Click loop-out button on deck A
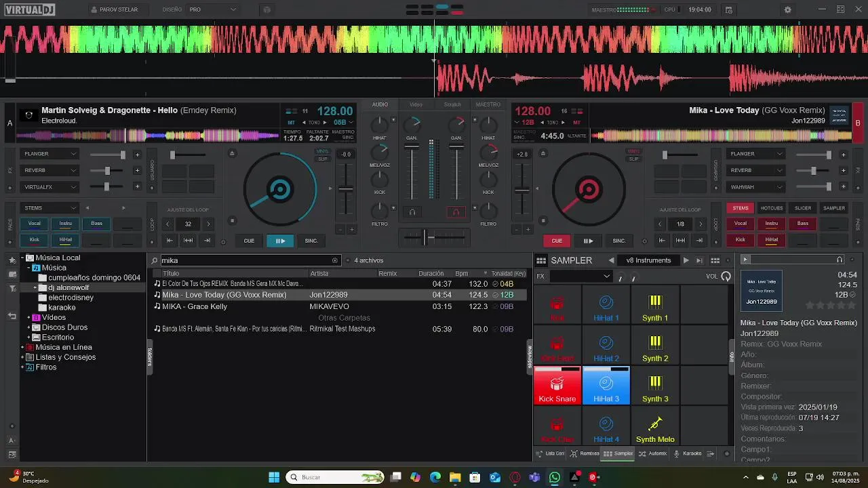This screenshot has height=488, width=868. (207, 241)
